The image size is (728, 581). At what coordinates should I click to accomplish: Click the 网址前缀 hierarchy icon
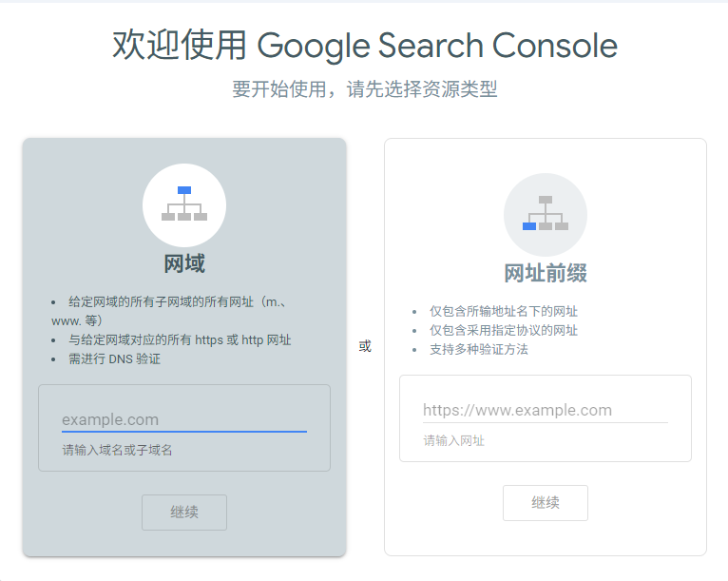[545, 214]
